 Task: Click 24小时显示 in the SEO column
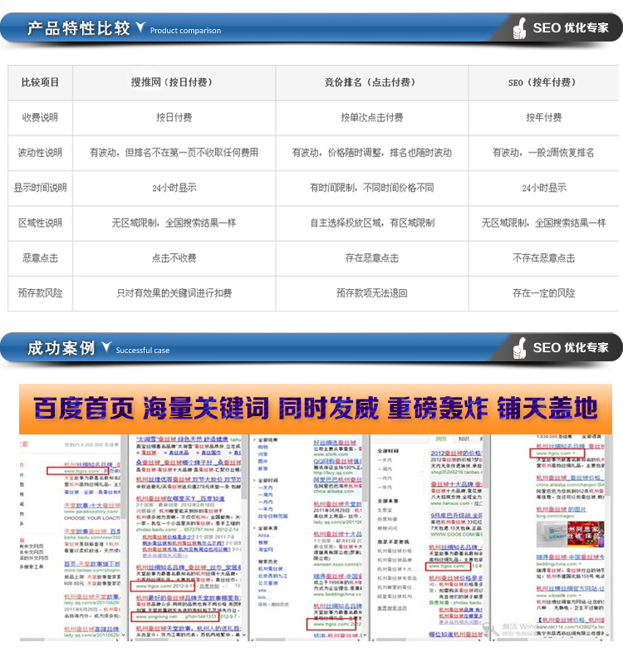pos(544,188)
